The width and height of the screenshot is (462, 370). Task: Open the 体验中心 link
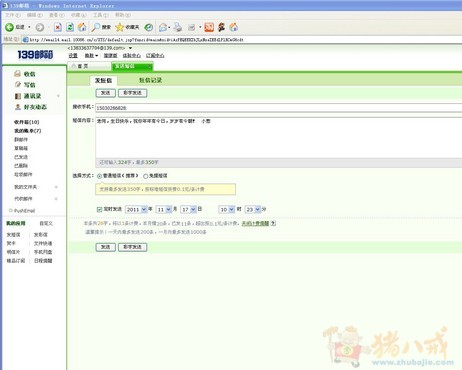(132, 56)
